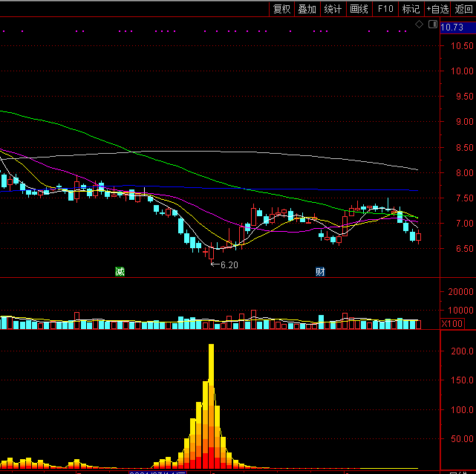Click the 200.0 indicator axis label
Image resolution: width=476 pixels, height=474 pixels.
click(x=462, y=351)
